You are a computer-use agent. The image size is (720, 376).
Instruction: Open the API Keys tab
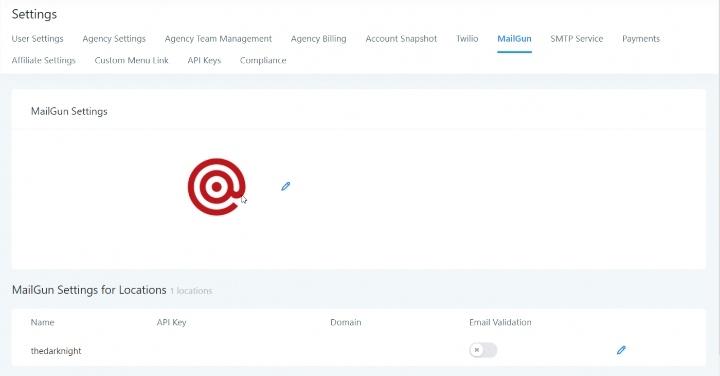pos(204,60)
